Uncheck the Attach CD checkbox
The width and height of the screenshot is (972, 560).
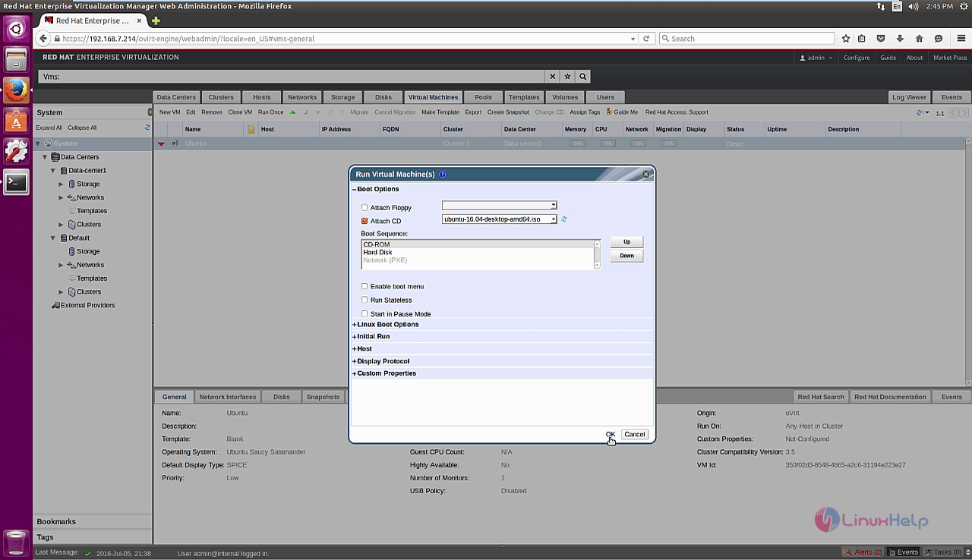364,221
